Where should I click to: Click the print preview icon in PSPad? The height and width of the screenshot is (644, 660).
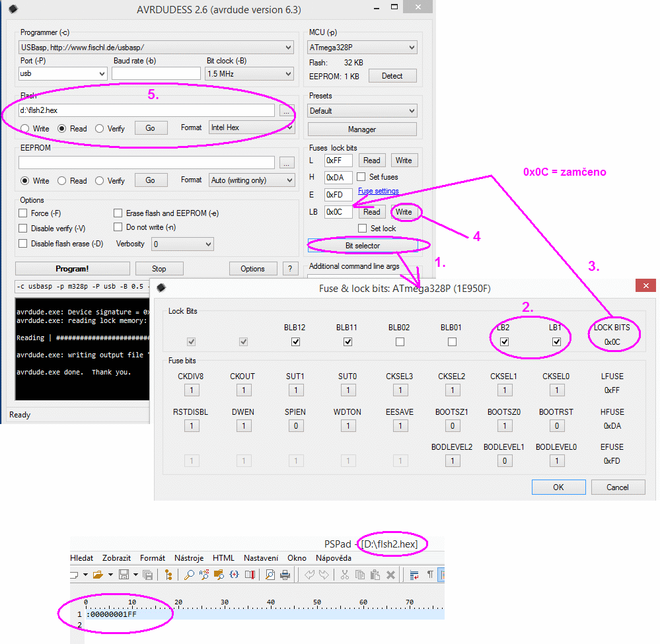[x=270, y=575]
